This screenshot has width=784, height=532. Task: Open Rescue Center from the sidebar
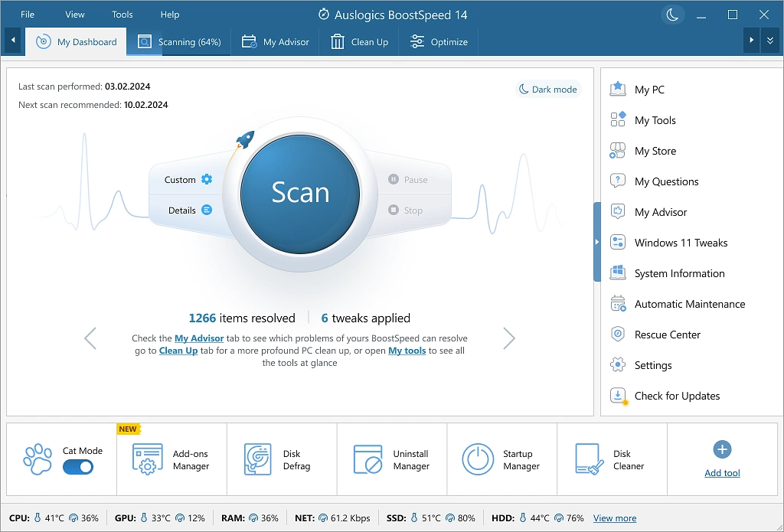point(667,335)
